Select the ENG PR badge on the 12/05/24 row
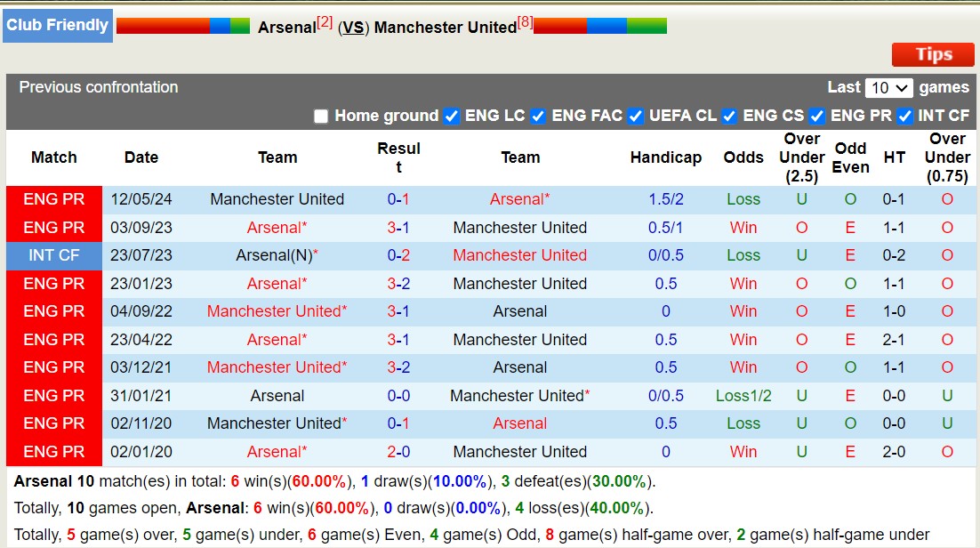The height and width of the screenshot is (548, 980). (x=53, y=199)
